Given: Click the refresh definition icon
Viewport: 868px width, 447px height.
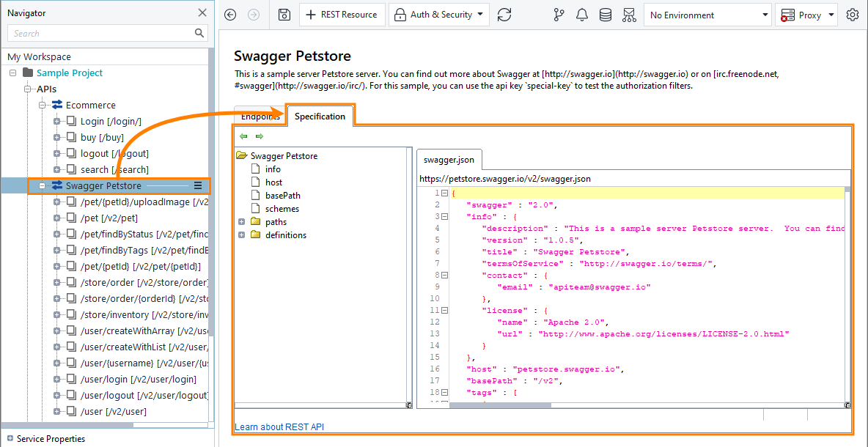Looking at the screenshot, I should tap(504, 15).
